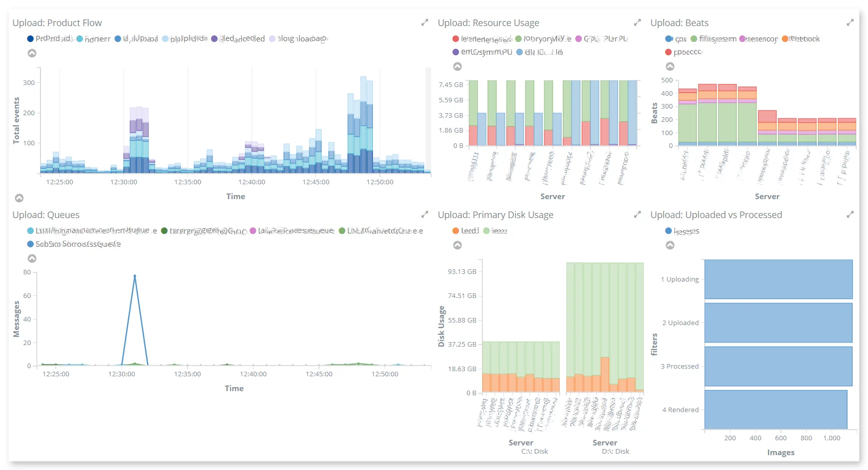The width and height of the screenshot is (868, 470).
Task: Expand the Upload: Beats panel to full screen
Action: 850,23
